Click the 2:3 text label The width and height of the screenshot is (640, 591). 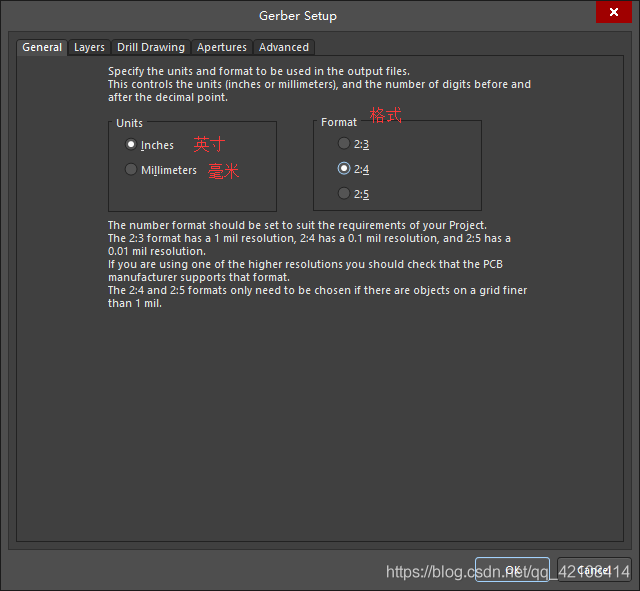[361, 144]
